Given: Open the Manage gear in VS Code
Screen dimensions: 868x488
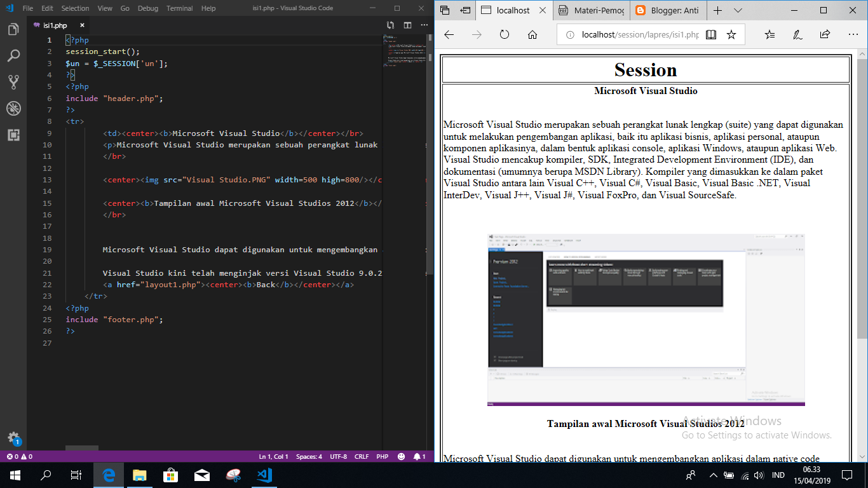Looking at the screenshot, I should coord(13,438).
